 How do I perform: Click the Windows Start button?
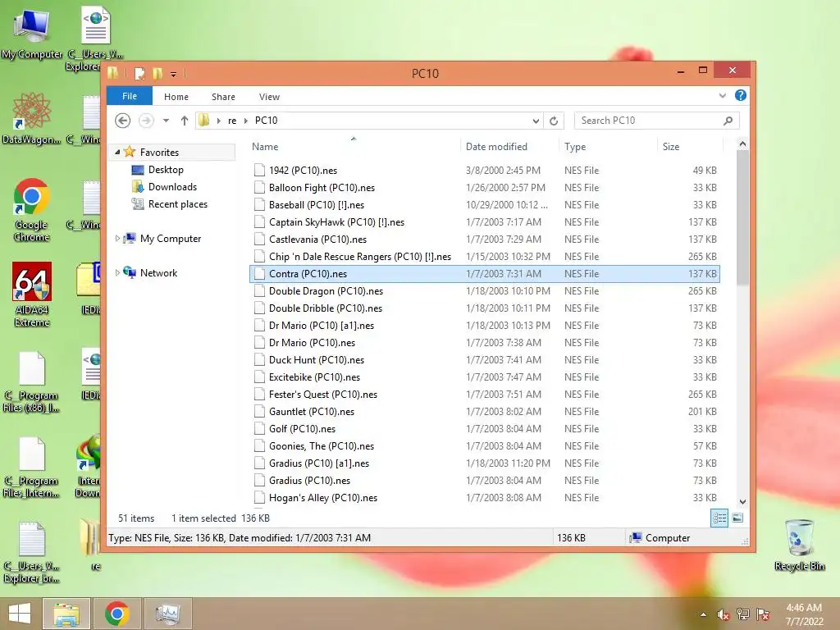point(20,614)
